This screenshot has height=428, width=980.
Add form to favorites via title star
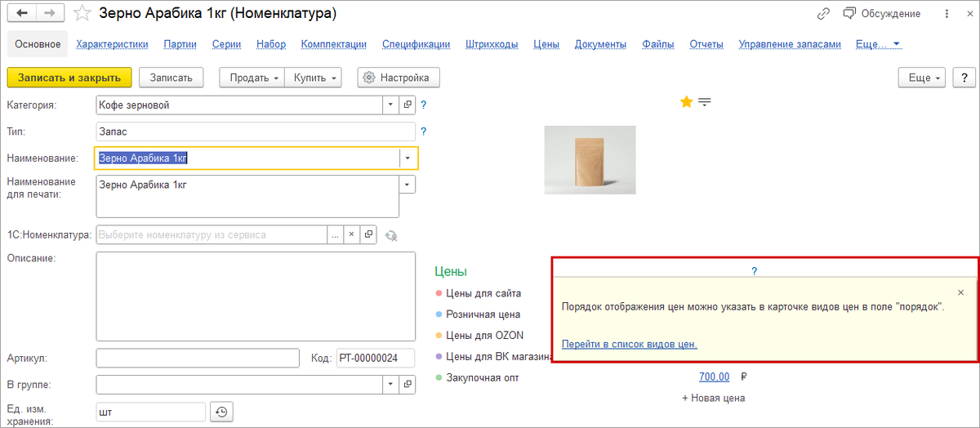pos(82,13)
